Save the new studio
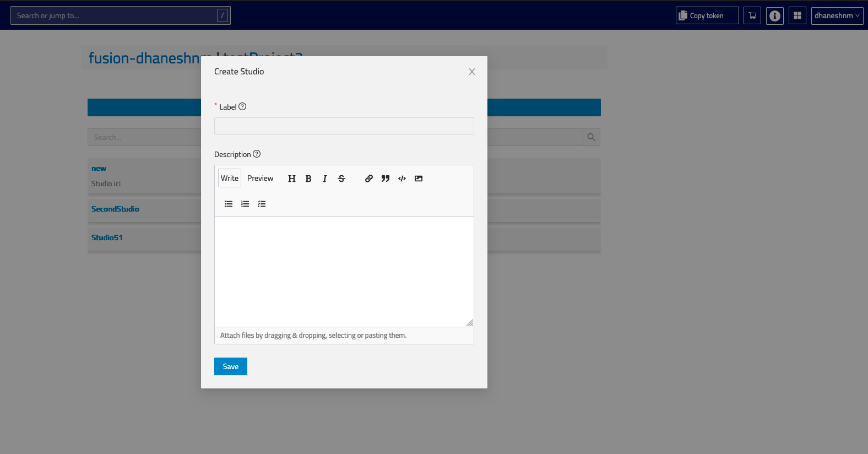 231,366
